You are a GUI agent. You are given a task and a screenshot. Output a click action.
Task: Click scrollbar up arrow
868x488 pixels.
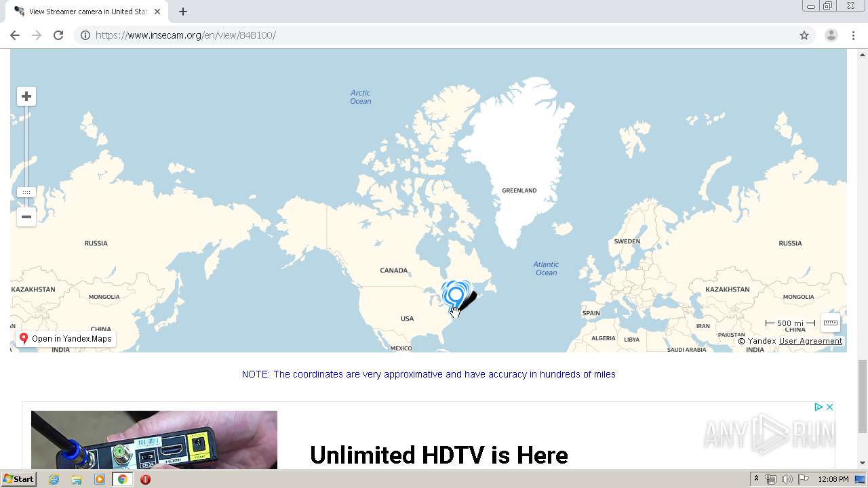point(863,54)
